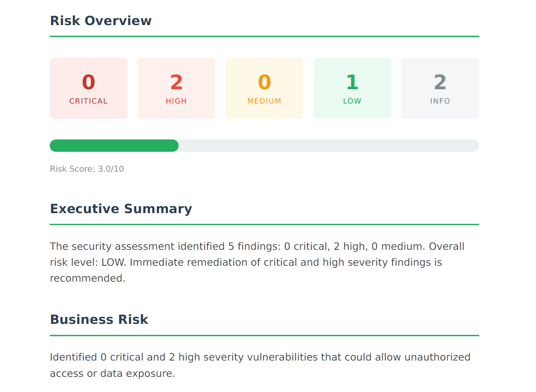Click the number 2 in High card
This screenshot has width=536, height=392.
(x=176, y=82)
